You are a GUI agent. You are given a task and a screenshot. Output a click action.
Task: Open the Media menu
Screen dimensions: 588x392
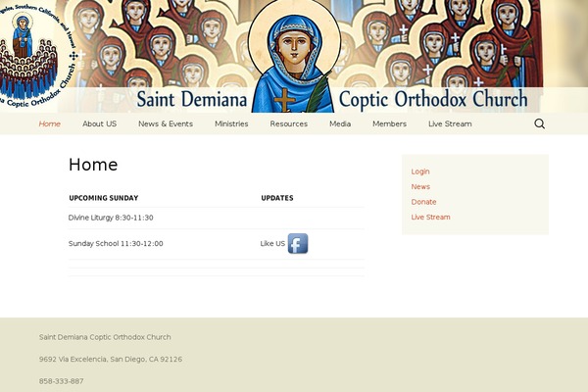tap(340, 123)
